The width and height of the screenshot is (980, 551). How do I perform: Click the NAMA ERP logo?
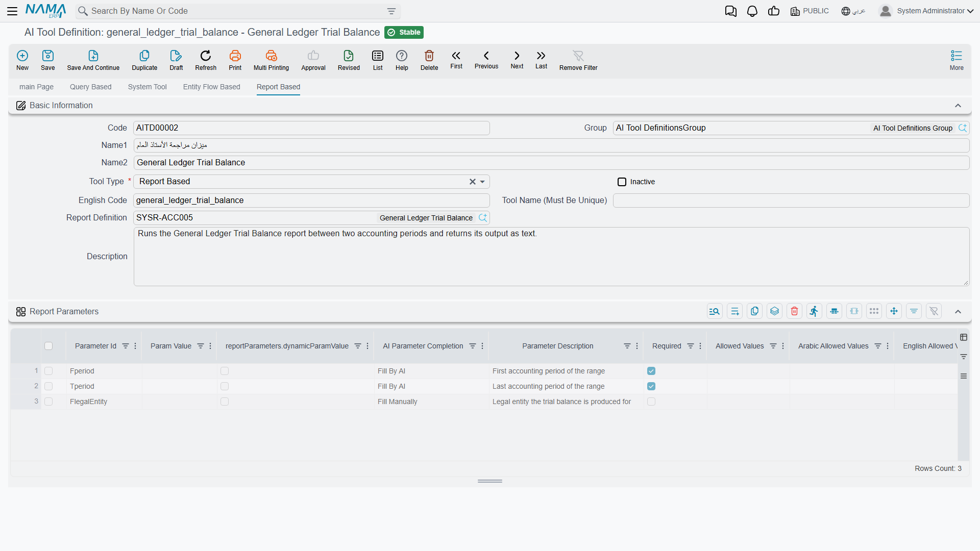tap(46, 11)
